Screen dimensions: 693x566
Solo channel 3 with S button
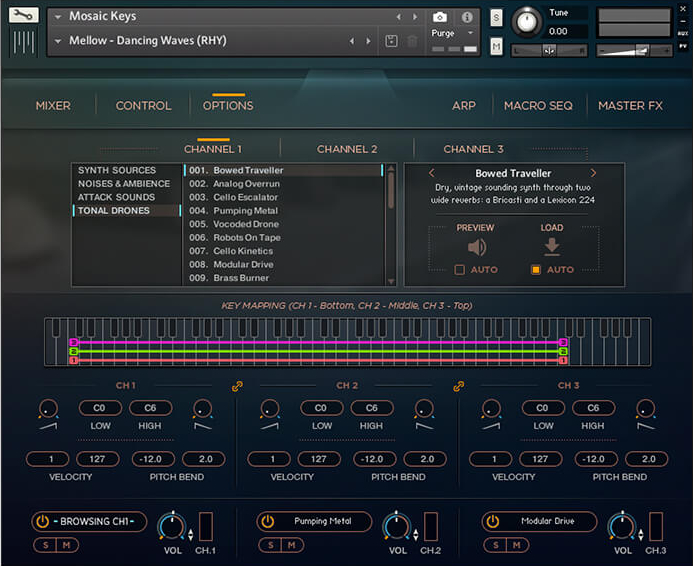[495, 545]
